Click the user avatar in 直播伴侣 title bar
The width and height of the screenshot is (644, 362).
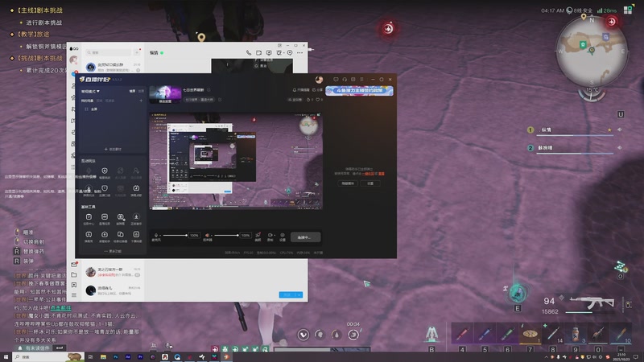coord(319,79)
